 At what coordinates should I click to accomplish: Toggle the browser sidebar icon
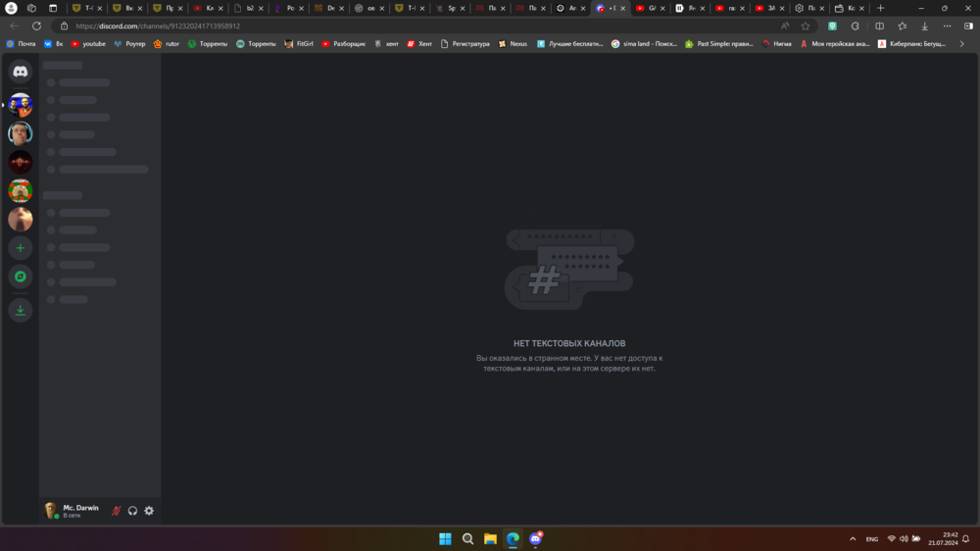coord(968,26)
